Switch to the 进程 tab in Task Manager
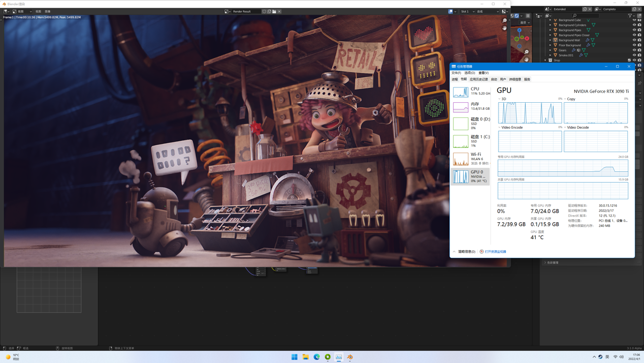644x363 pixels. coord(455,79)
